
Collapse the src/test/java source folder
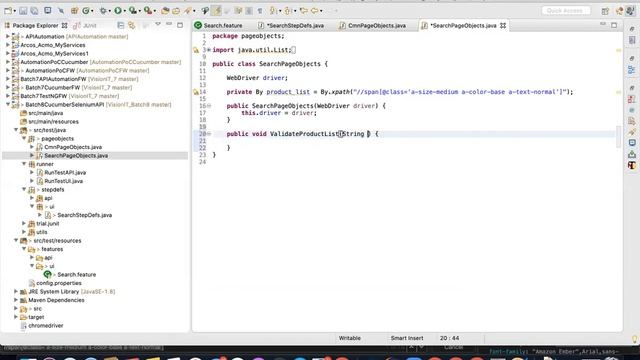[16, 130]
